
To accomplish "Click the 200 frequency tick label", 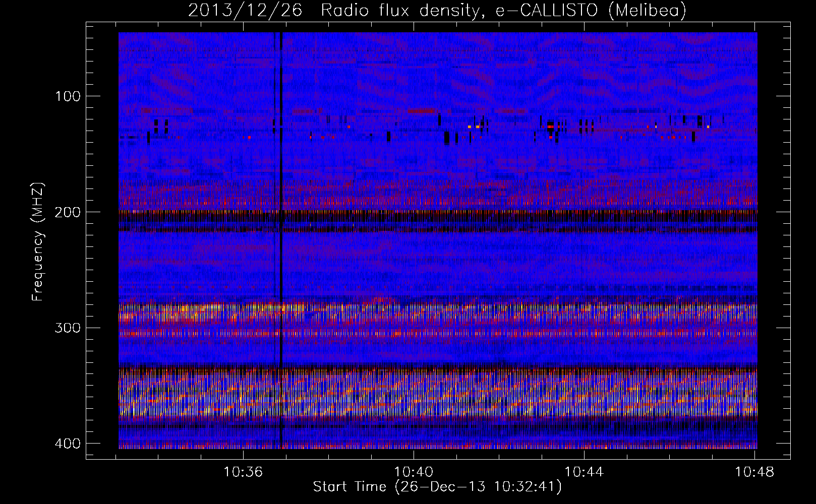I will point(67,212).
